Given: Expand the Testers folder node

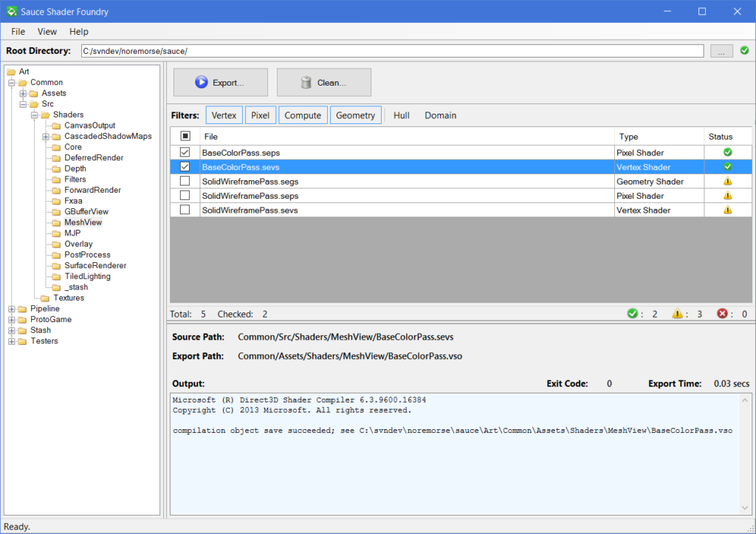Looking at the screenshot, I should [x=12, y=341].
